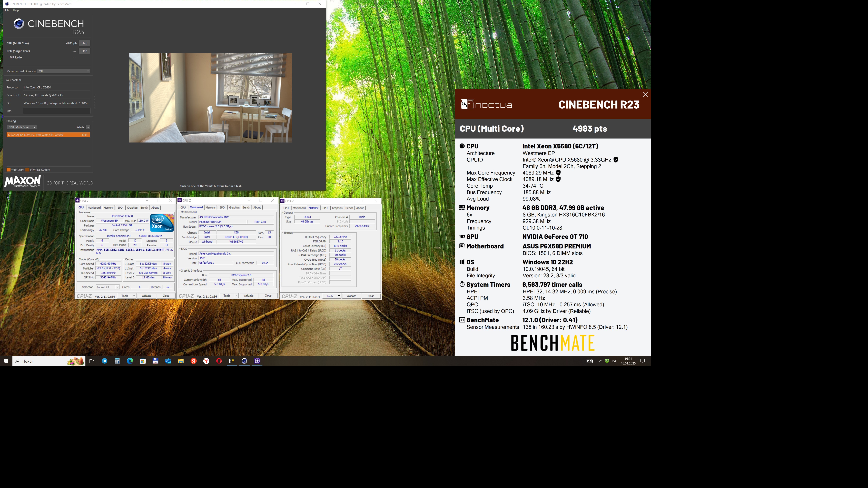The height and width of the screenshot is (488, 868).
Task: Click BenchMate score text 4983 pts
Action: (590, 129)
